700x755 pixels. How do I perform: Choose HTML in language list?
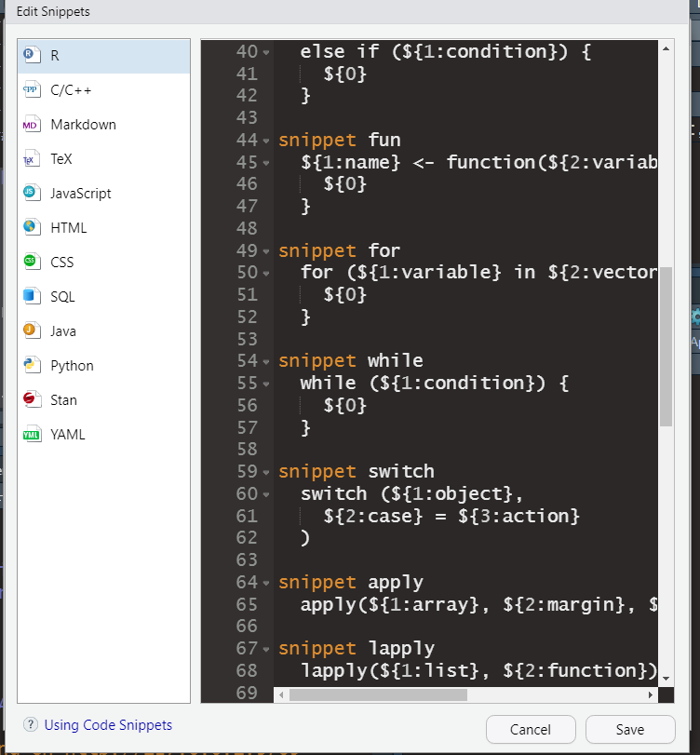[x=104, y=228]
